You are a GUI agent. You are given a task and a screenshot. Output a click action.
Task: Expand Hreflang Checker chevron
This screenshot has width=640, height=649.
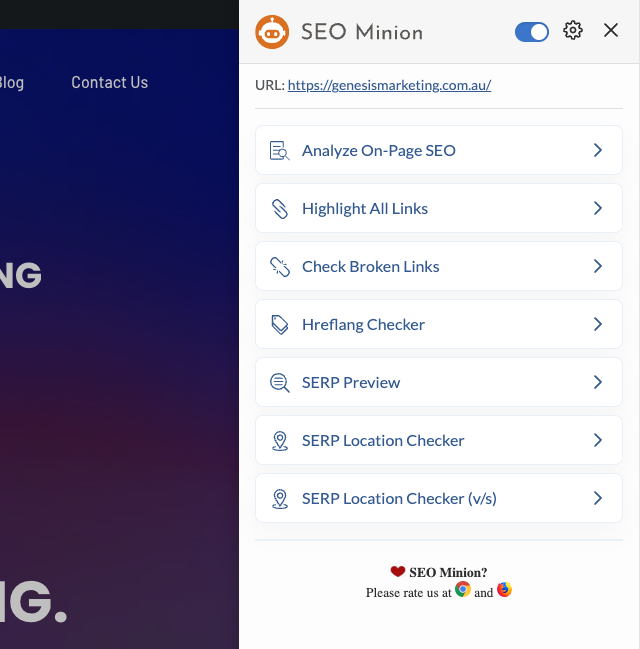597,324
